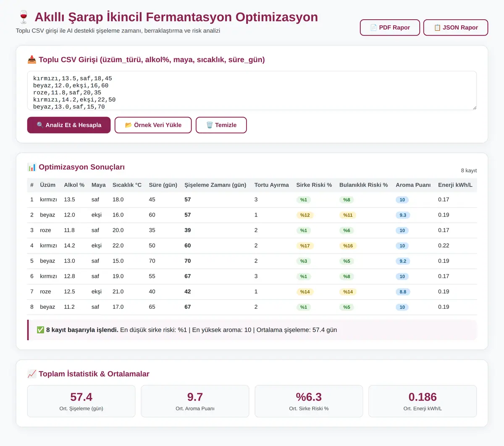Click alcohol value 14.2 in row 4
504x446 pixels.
(69, 245)
